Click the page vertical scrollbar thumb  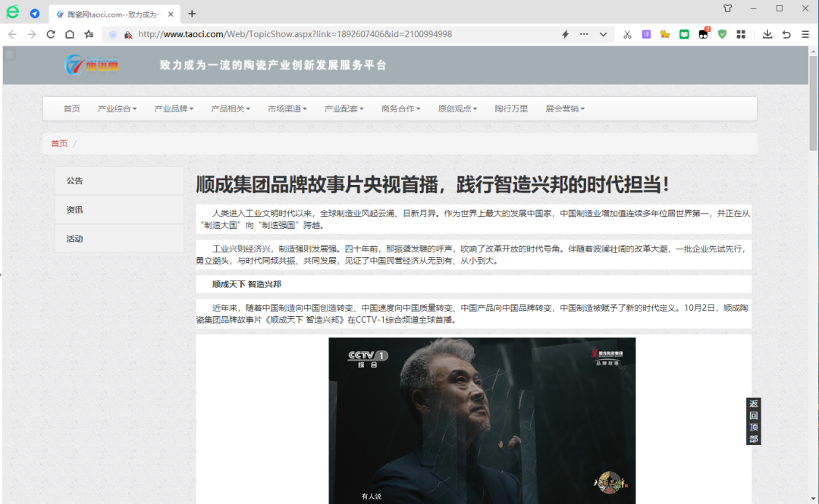tap(813, 103)
